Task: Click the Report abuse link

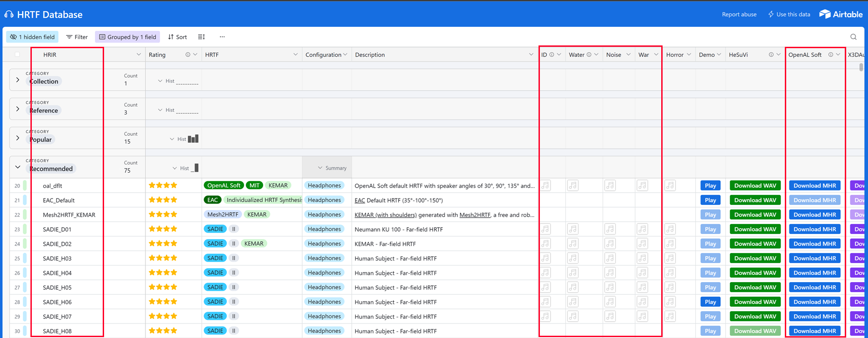Action: 739,15
